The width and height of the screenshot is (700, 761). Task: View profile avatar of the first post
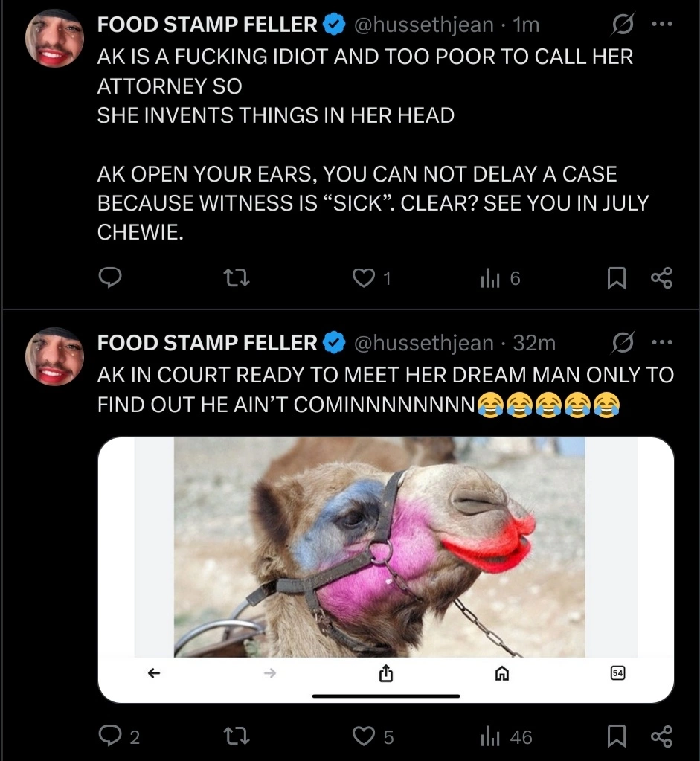click(x=55, y=39)
